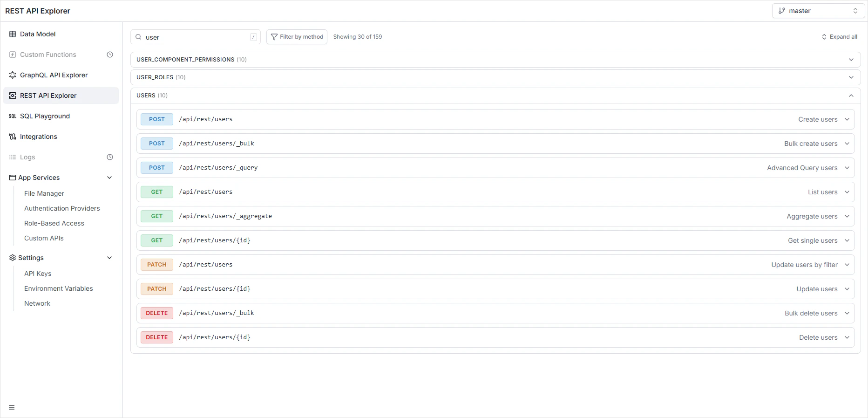Expand Advanced Query users chevron
This screenshot has height=418, width=868.
coord(847,168)
